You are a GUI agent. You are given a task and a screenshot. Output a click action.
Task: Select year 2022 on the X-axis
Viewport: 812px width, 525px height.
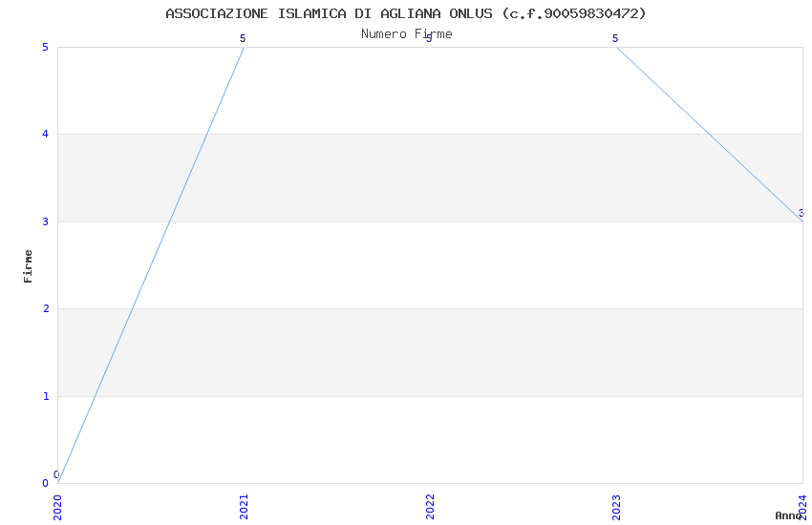point(430,507)
